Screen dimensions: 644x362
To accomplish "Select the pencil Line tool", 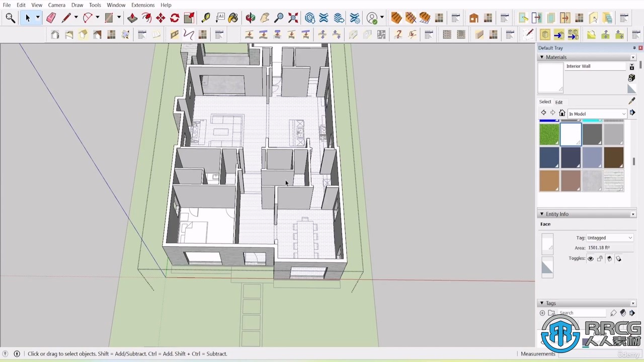I will 66,18.
